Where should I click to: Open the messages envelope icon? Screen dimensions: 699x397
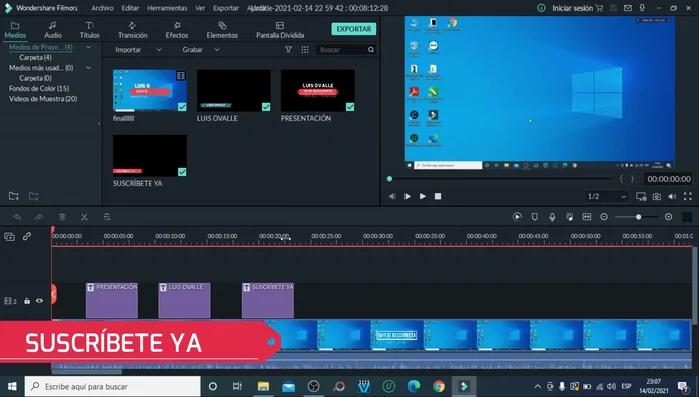(x=628, y=8)
